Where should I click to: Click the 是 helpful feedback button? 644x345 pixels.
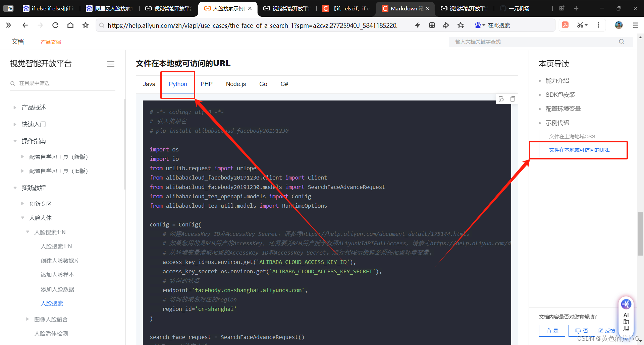[x=552, y=331]
